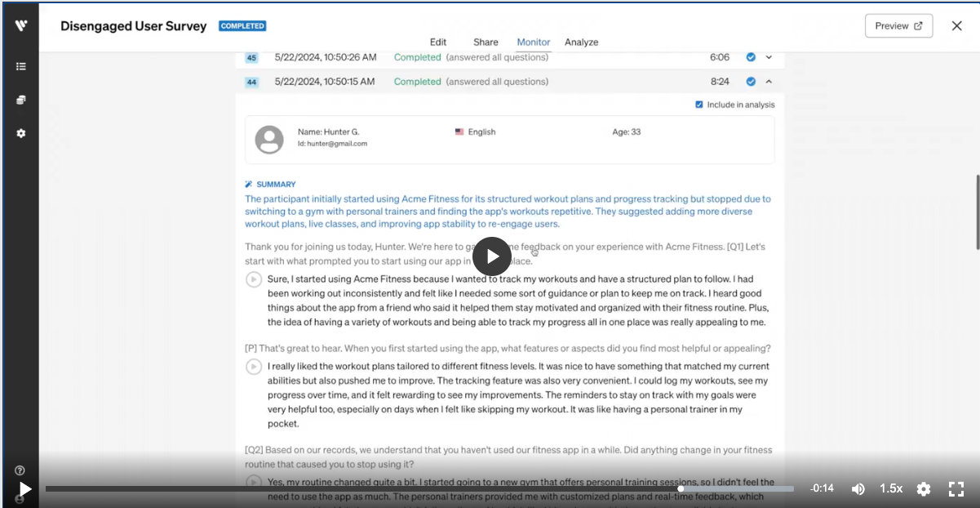980x508 pixels.
Task: Click the number 44 response badge
Action: pyautogui.click(x=251, y=82)
